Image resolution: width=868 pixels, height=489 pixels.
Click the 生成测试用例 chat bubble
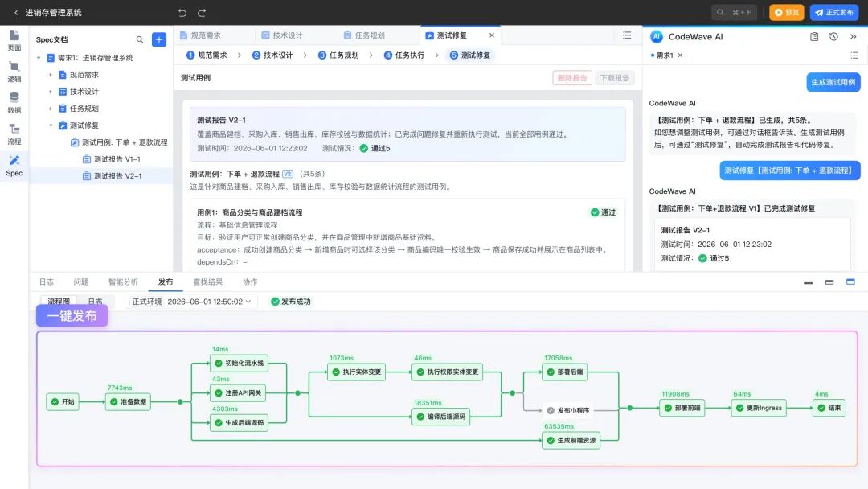(x=833, y=83)
